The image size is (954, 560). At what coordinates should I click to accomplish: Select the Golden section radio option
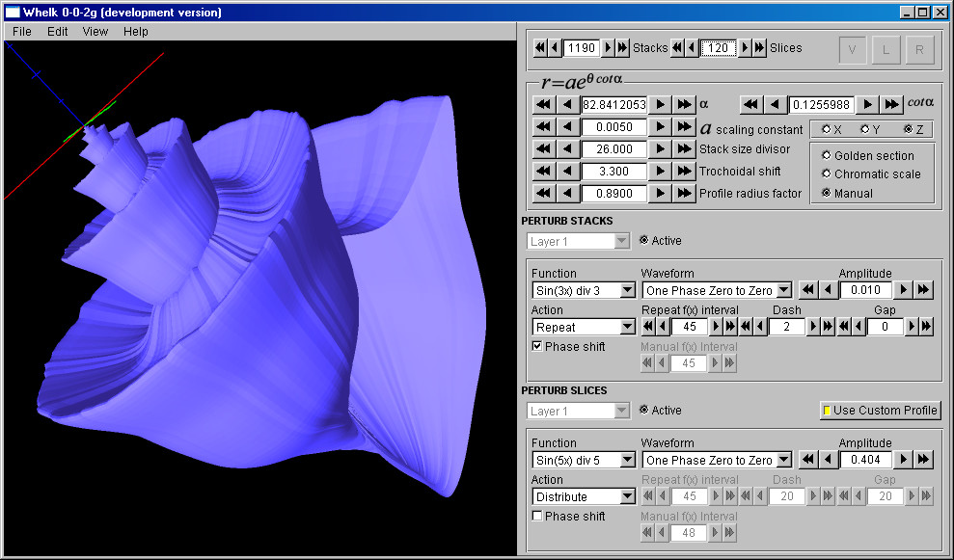[827, 155]
